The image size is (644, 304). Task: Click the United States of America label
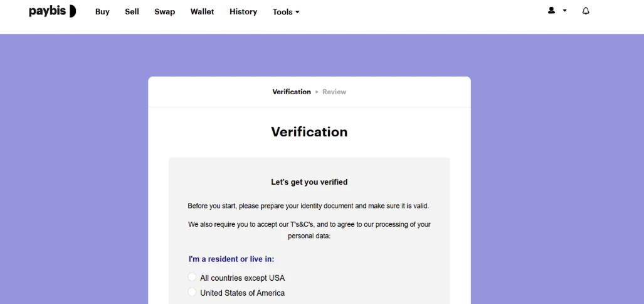pyautogui.click(x=242, y=293)
